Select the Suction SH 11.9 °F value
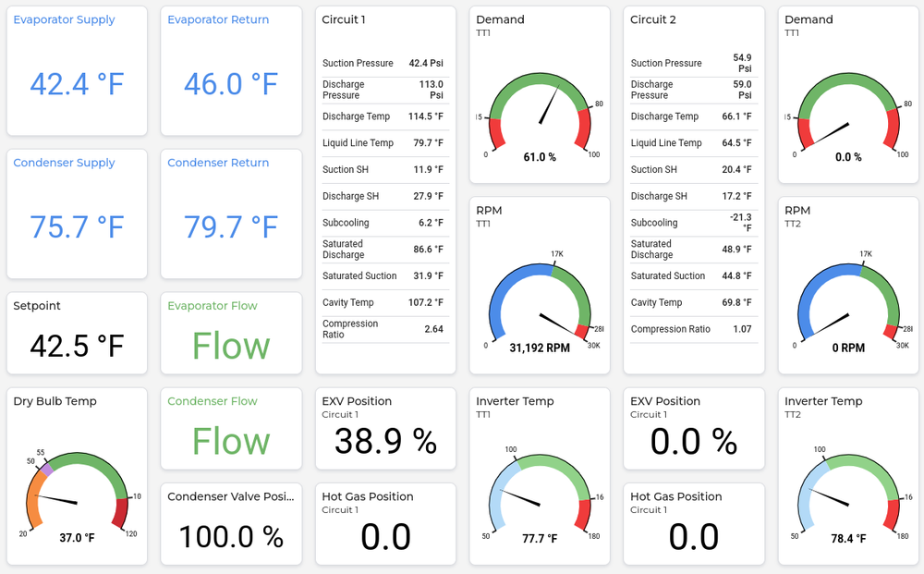This screenshot has height=574, width=924. coord(429,170)
